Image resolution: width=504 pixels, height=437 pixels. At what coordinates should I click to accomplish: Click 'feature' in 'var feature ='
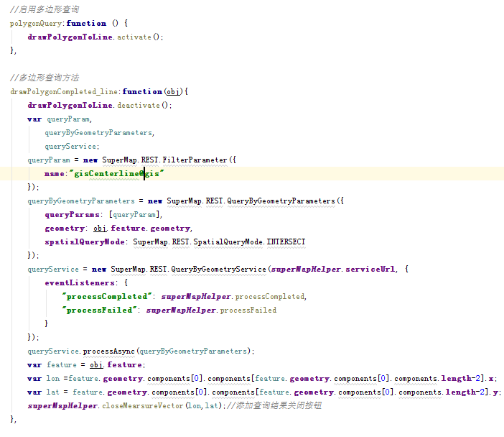tap(62, 364)
